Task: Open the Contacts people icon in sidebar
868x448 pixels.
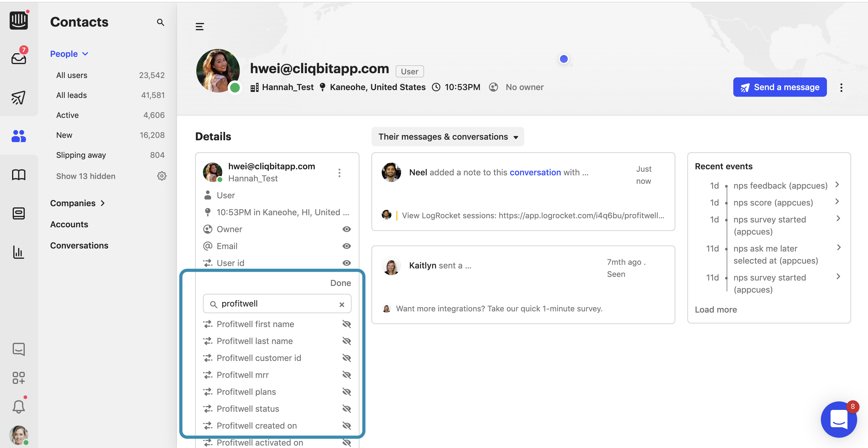Action: [18, 136]
